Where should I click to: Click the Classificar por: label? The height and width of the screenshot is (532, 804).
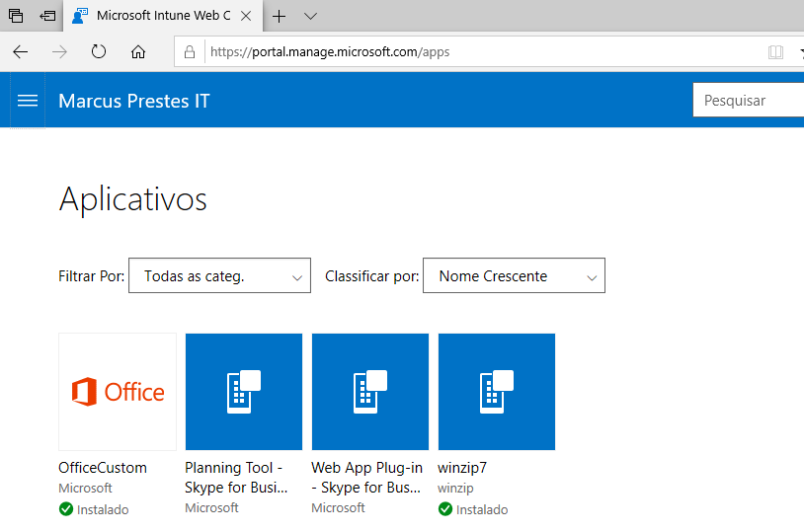(371, 276)
